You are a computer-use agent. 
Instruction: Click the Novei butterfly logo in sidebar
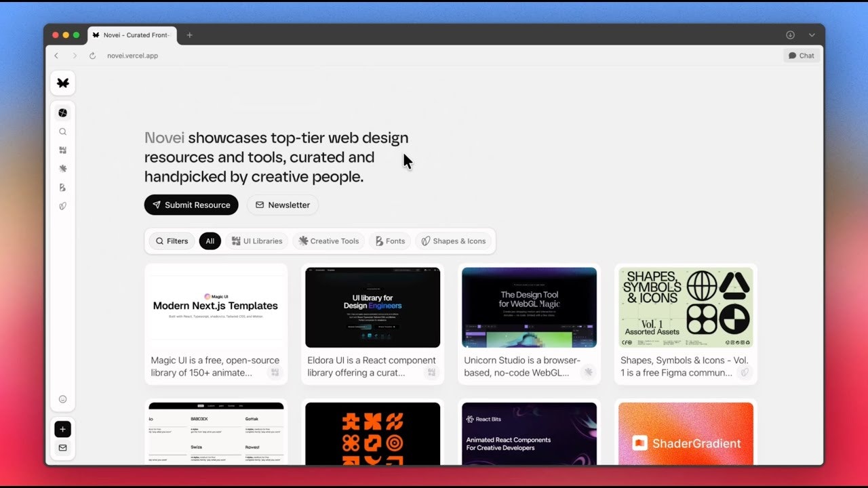pyautogui.click(x=63, y=83)
